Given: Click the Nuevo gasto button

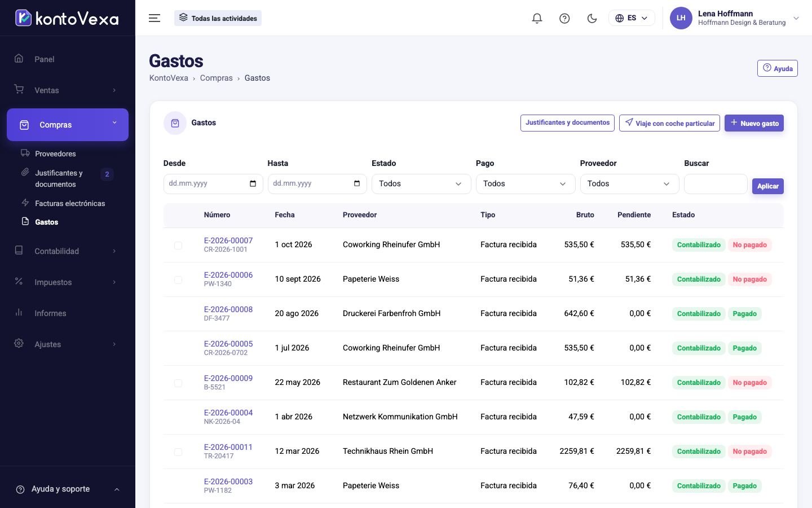Looking at the screenshot, I should pos(754,123).
